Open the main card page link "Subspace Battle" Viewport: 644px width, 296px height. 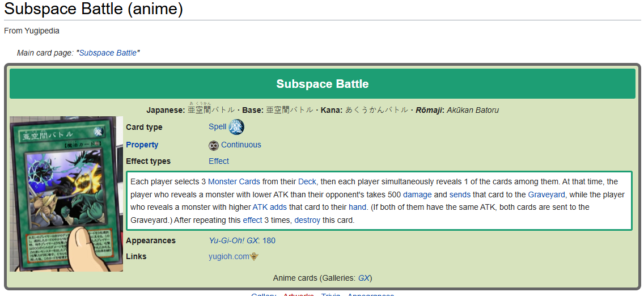coord(108,53)
